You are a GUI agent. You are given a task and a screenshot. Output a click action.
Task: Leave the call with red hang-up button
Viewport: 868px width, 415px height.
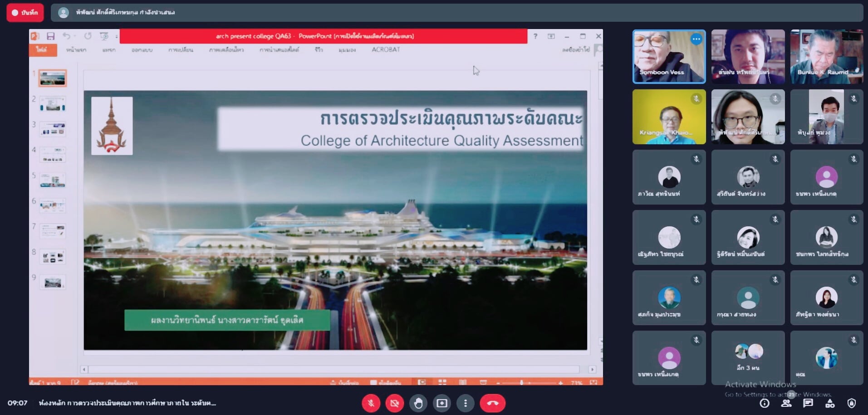[x=492, y=403]
